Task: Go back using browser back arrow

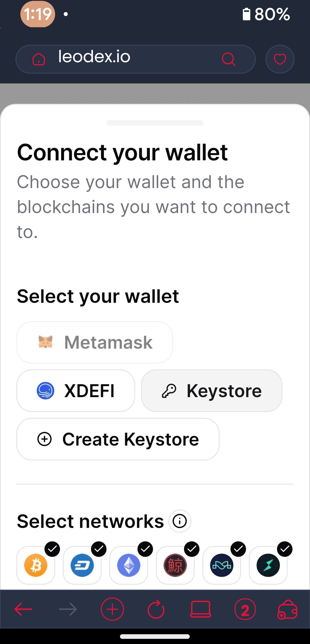Action: pos(24,609)
